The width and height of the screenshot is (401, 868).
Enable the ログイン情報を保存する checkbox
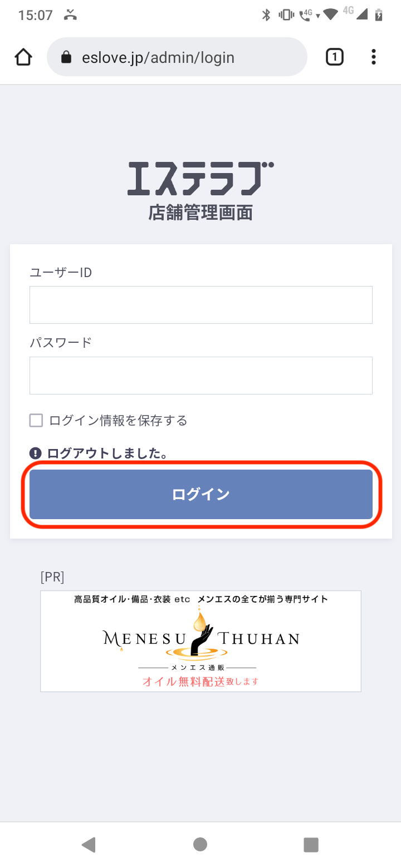coord(36,421)
